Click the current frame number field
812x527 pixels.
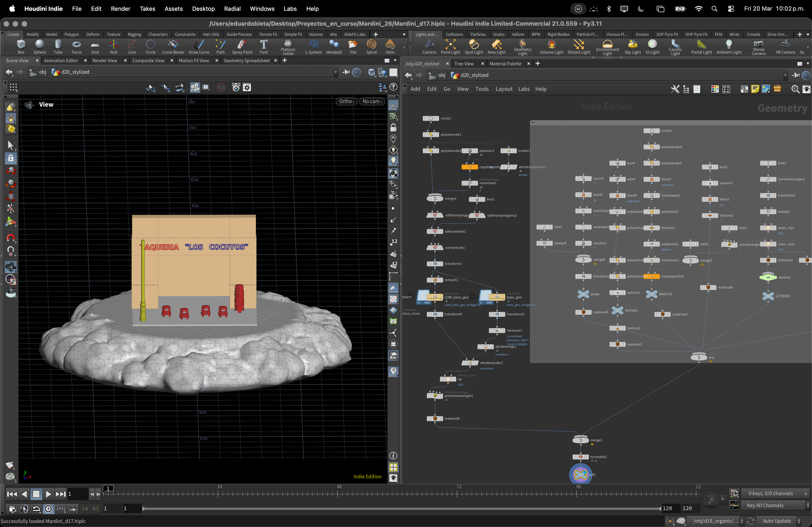point(78,494)
